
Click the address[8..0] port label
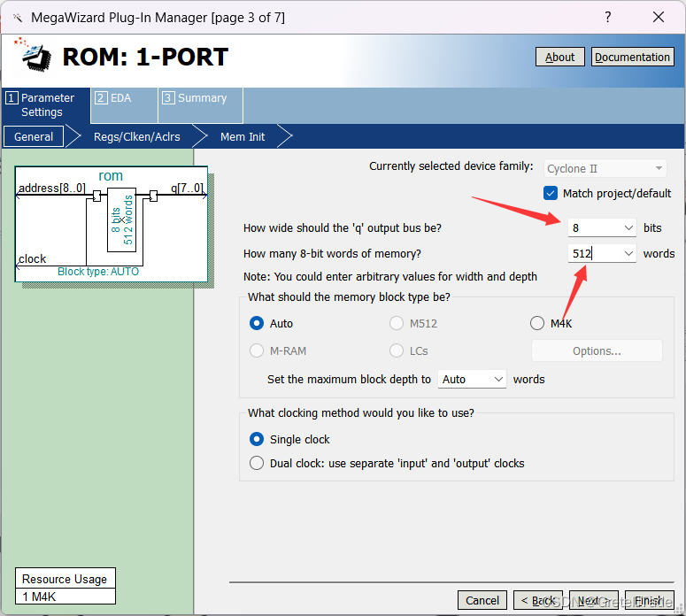(x=51, y=189)
